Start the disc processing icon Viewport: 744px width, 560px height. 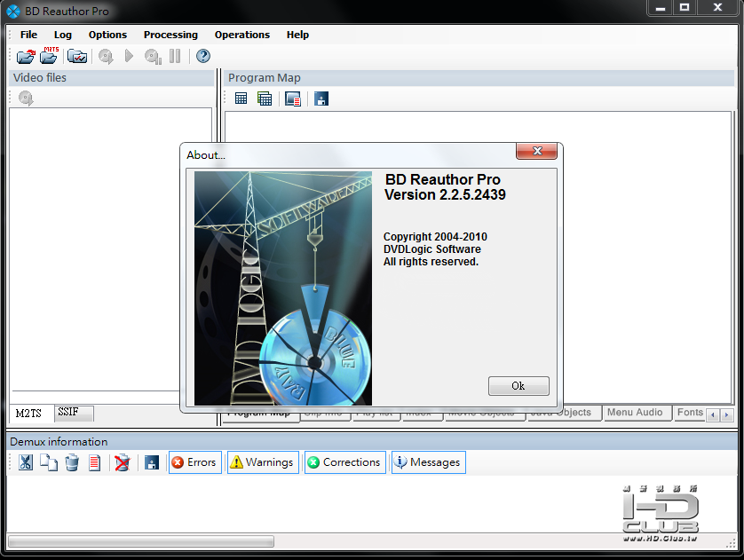click(x=106, y=57)
